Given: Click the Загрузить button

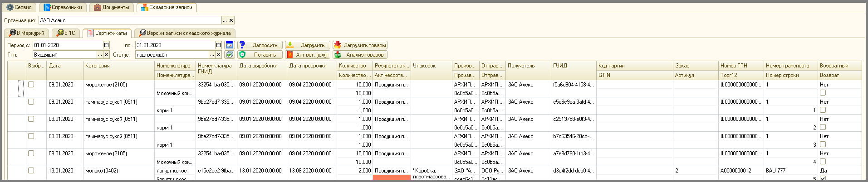Looking at the screenshot, I should (x=308, y=45).
